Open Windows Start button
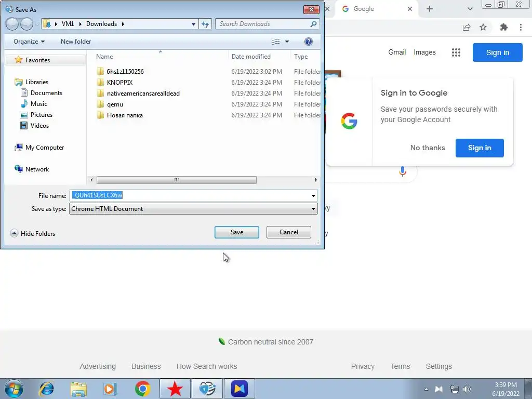This screenshot has height=399, width=532. [14, 389]
